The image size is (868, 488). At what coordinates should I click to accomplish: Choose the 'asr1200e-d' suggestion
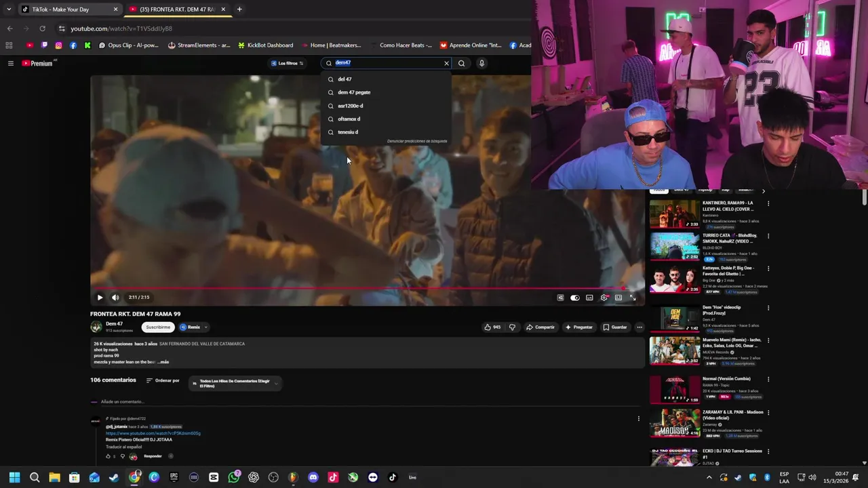pos(386,106)
